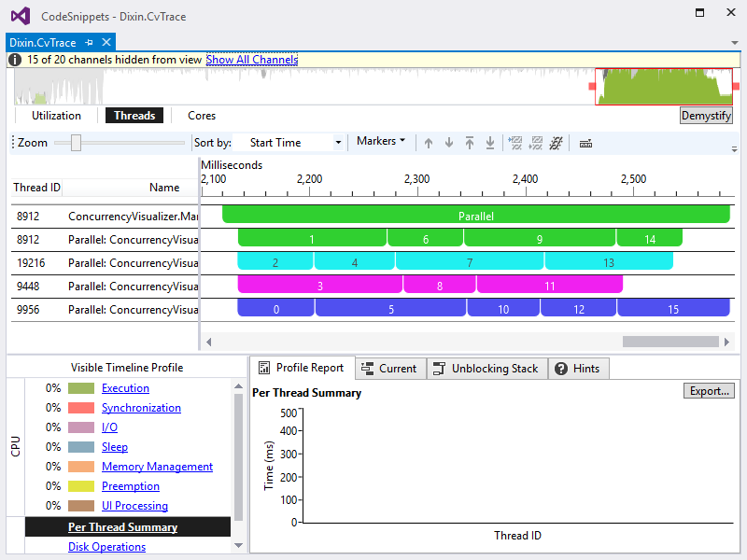Click the measure timeline ruler icon

[585, 144]
